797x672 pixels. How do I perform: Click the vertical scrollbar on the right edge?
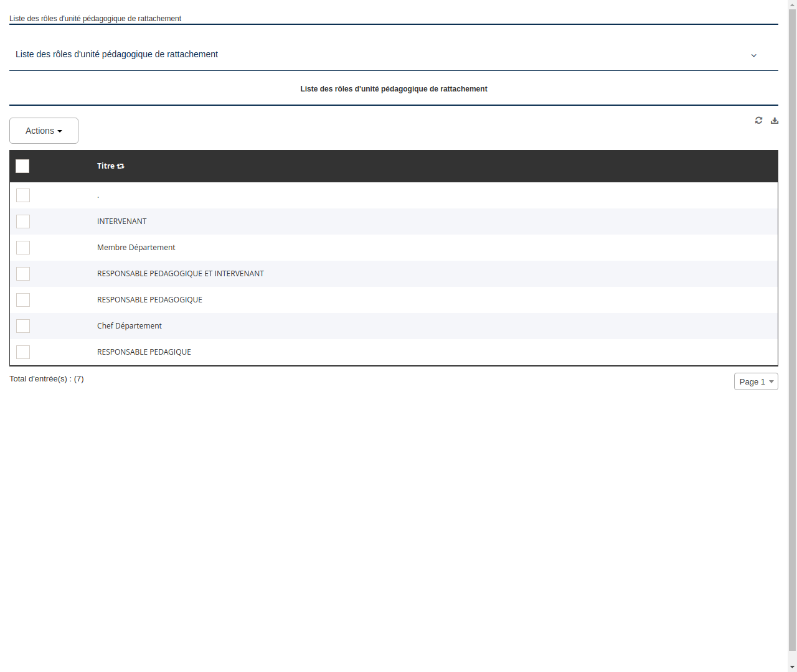(793, 336)
